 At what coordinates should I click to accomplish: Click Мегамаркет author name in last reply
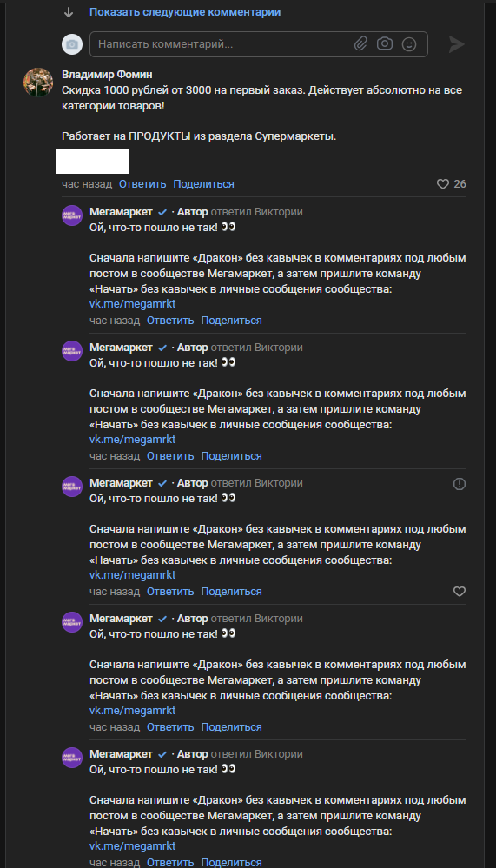pos(121,754)
